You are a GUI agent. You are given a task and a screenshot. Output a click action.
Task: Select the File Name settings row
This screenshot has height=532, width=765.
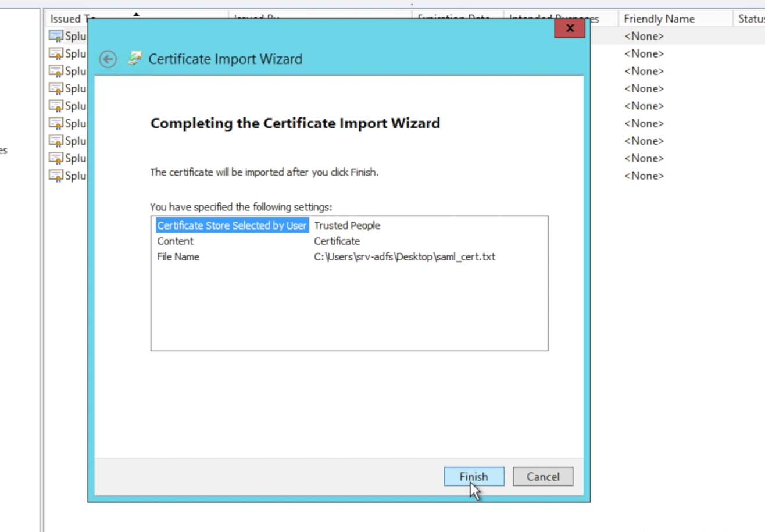pyautogui.click(x=178, y=257)
